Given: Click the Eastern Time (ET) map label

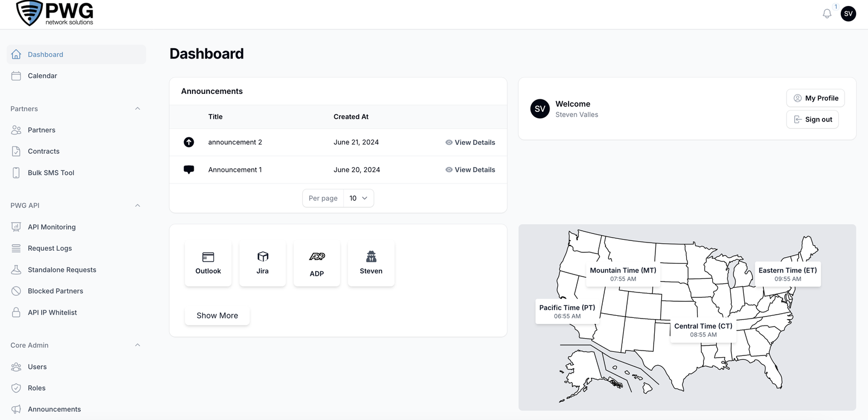Looking at the screenshot, I should pyautogui.click(x=788, y=274).
